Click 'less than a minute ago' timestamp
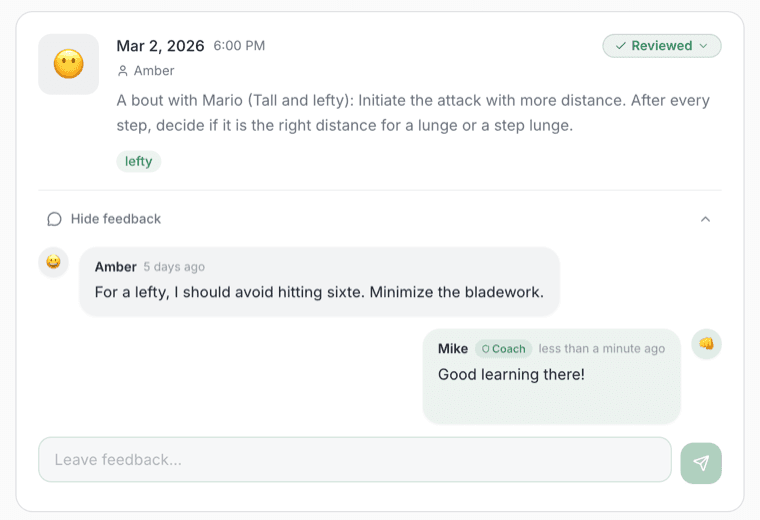Screen dimensions: 760x520 pyautogui.click(x=602, y=349)
